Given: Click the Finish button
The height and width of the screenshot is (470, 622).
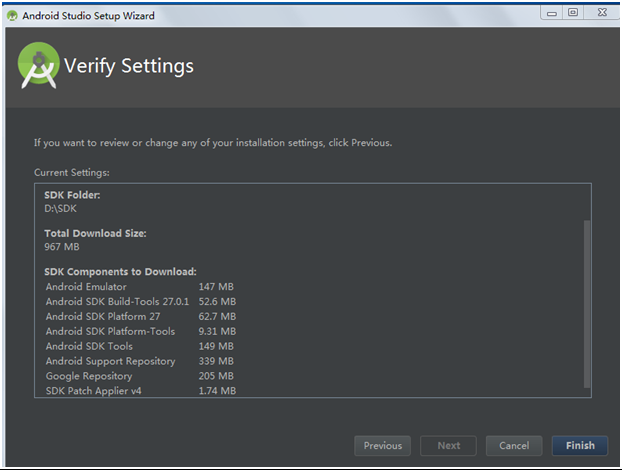Looking at the screenshot, I should tap(580, 446).
